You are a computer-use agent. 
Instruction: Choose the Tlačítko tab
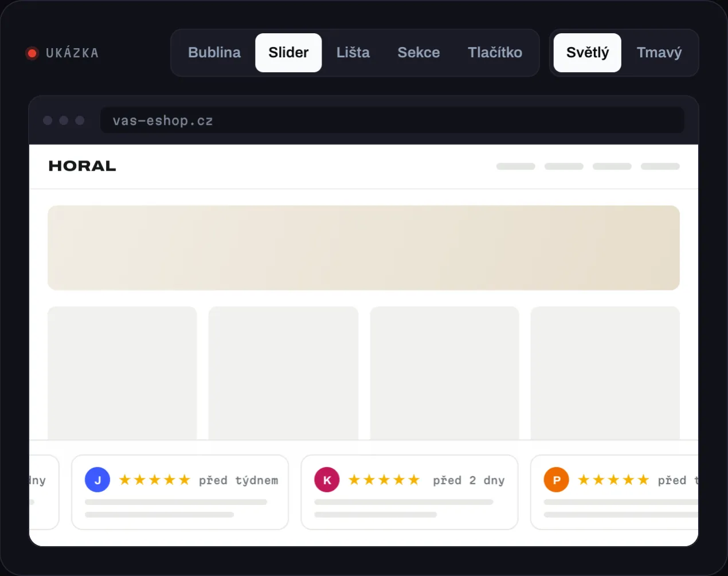[x=495, y=53]
